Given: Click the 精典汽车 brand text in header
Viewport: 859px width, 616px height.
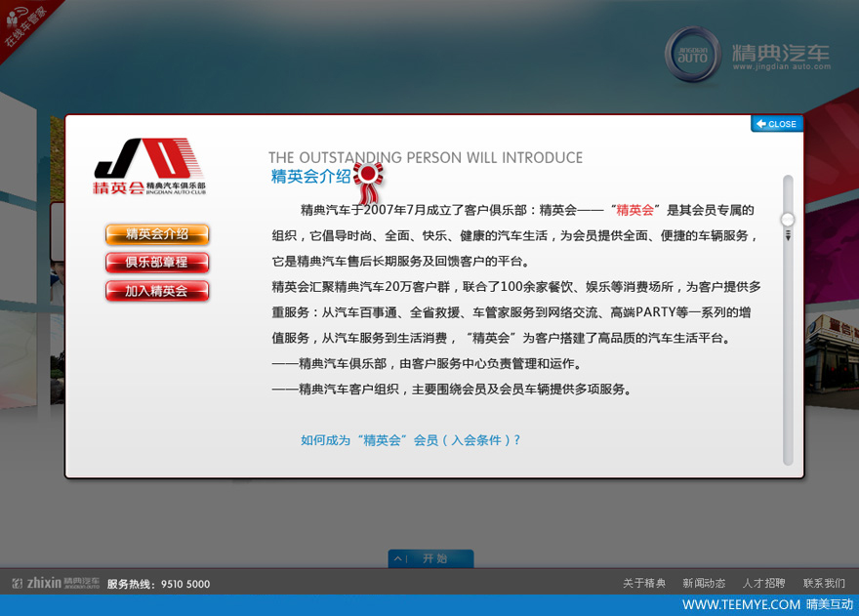Looking at the screenshot, I should [781, 53].
